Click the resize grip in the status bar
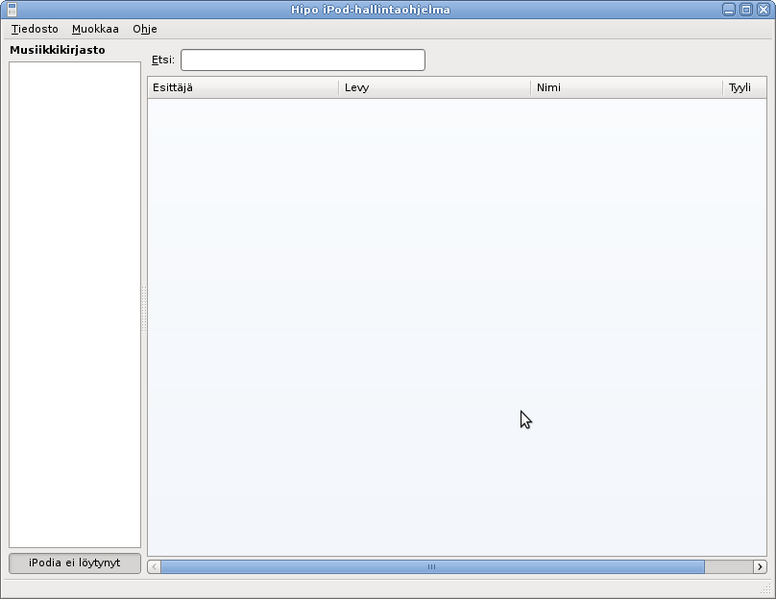776x599 pixels. 767,590
